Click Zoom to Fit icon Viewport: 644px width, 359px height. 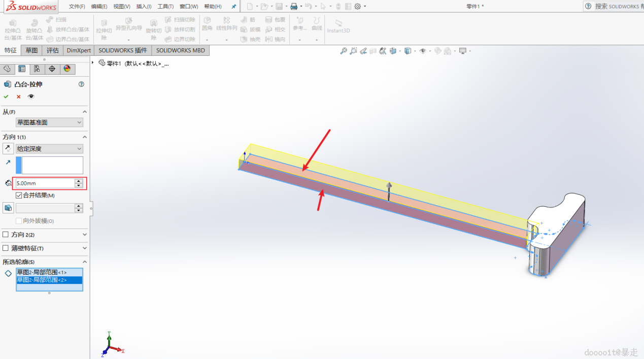point(344,51)
